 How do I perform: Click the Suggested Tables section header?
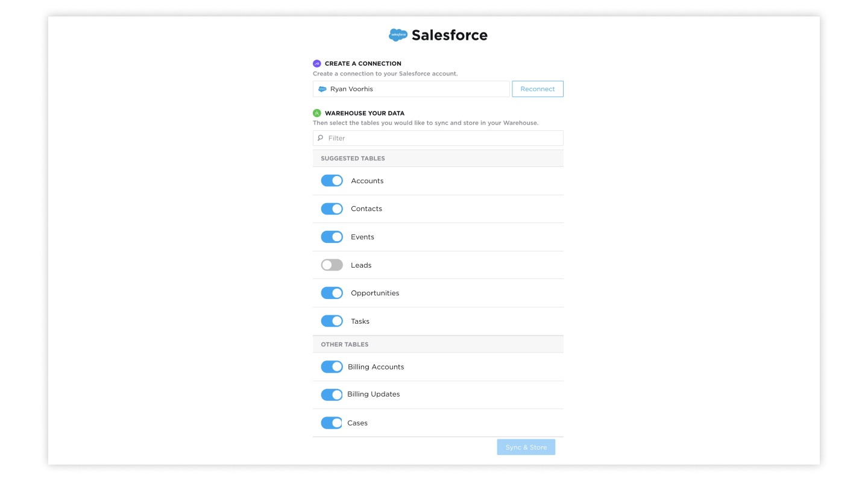(353, 159)
